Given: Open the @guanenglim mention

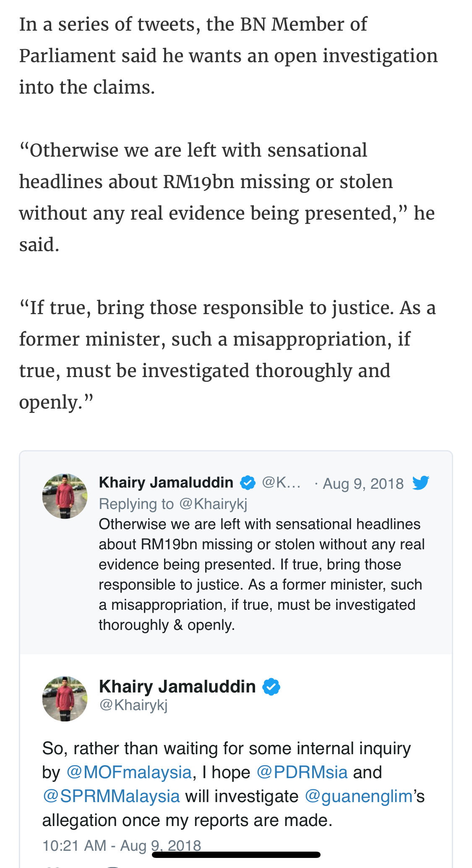Looking at the screenshot, I should 359,796.
